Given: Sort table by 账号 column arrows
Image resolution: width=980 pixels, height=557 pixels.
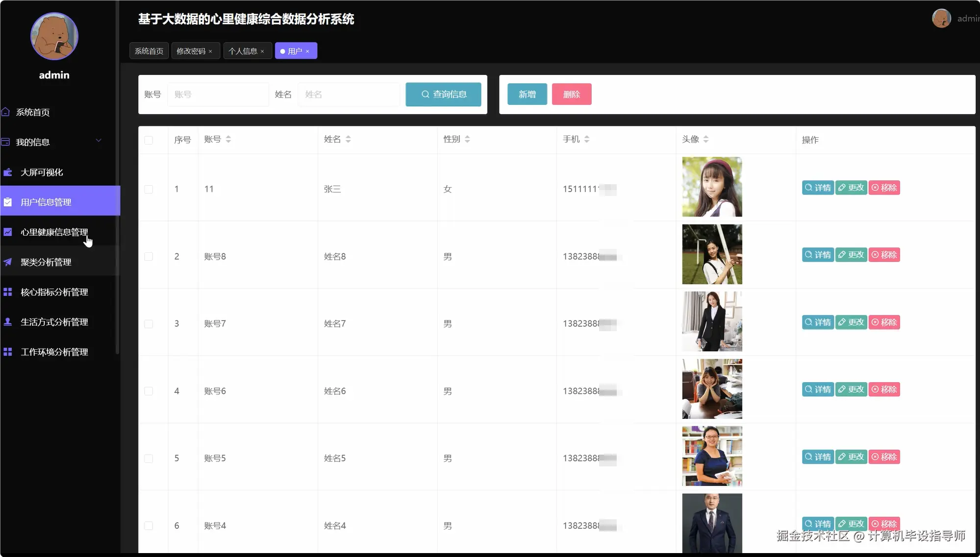Looking at the screenshot, I should 228,140.
